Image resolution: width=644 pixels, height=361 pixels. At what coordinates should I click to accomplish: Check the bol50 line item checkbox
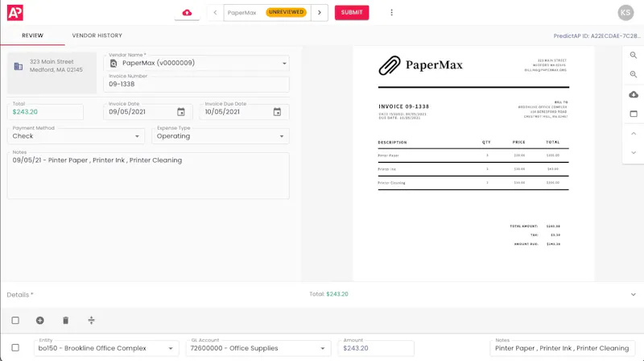pos(15,348)
